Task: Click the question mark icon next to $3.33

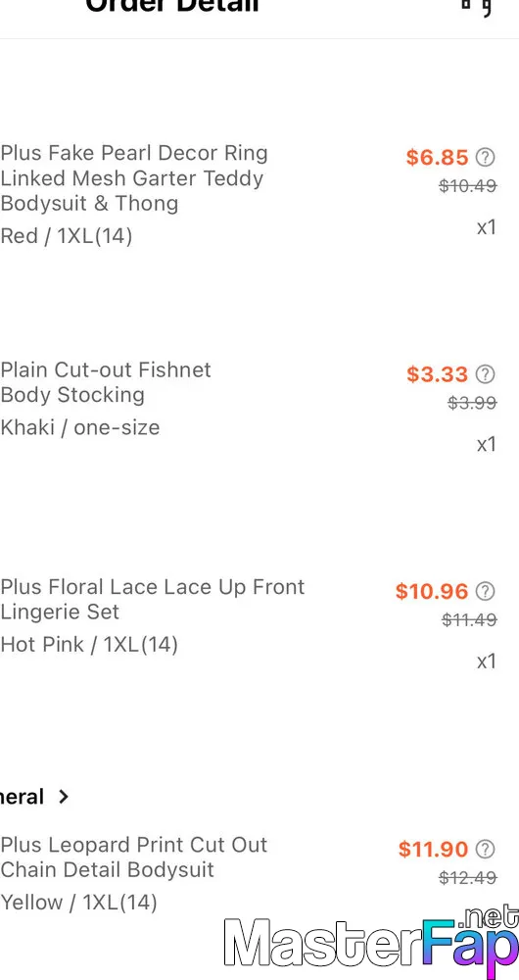Action: [486, 373]
